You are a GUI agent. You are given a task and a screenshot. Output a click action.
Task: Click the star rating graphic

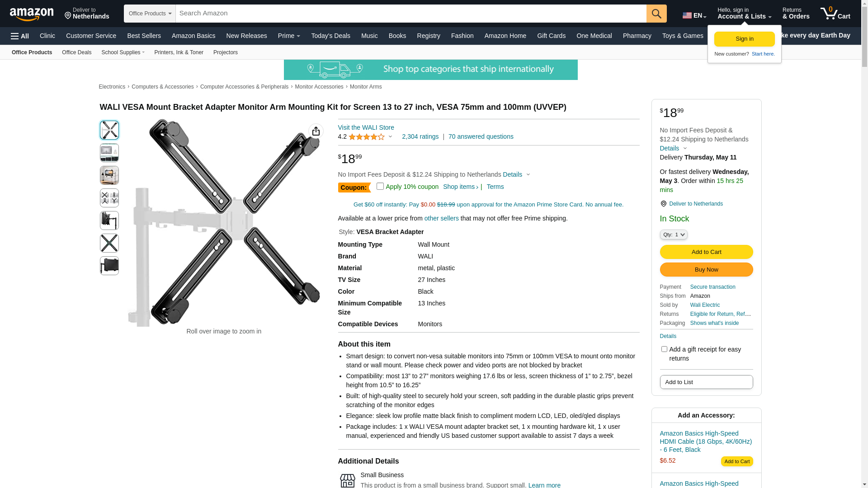click(367, 137)
